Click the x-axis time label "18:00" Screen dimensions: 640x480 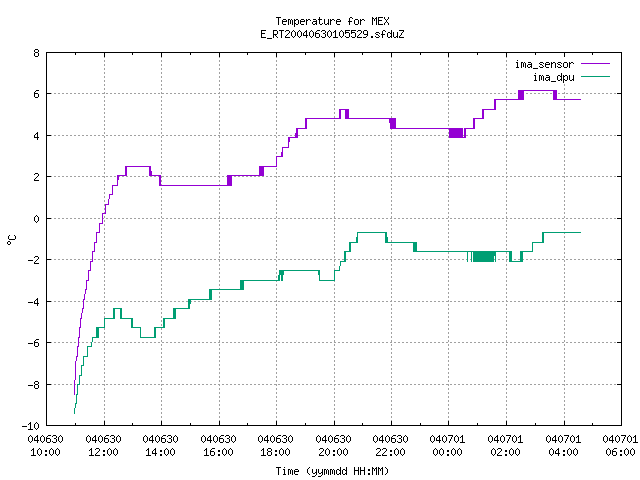(276, 452)
